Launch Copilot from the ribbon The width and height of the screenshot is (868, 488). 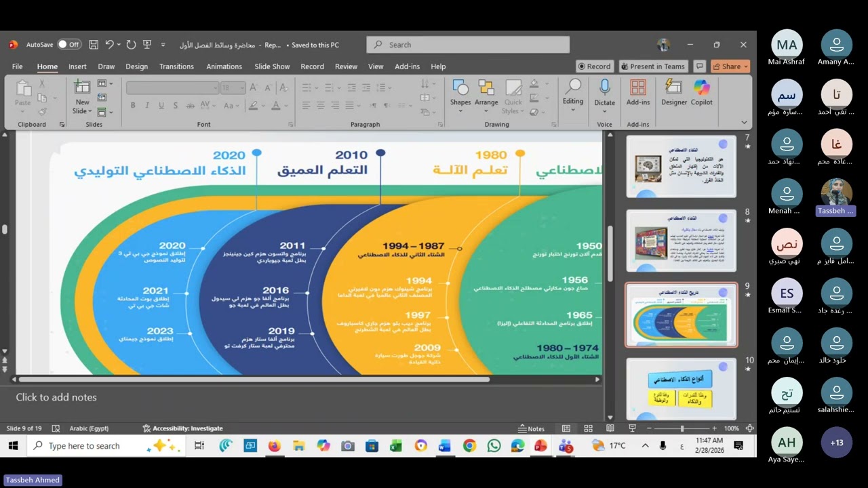pyautogui.click(x=701, y=94)
